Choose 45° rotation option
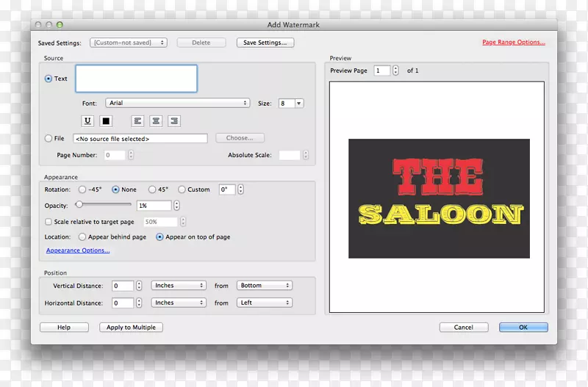Viewport: 588px width, 387px height. pos(152,189)
